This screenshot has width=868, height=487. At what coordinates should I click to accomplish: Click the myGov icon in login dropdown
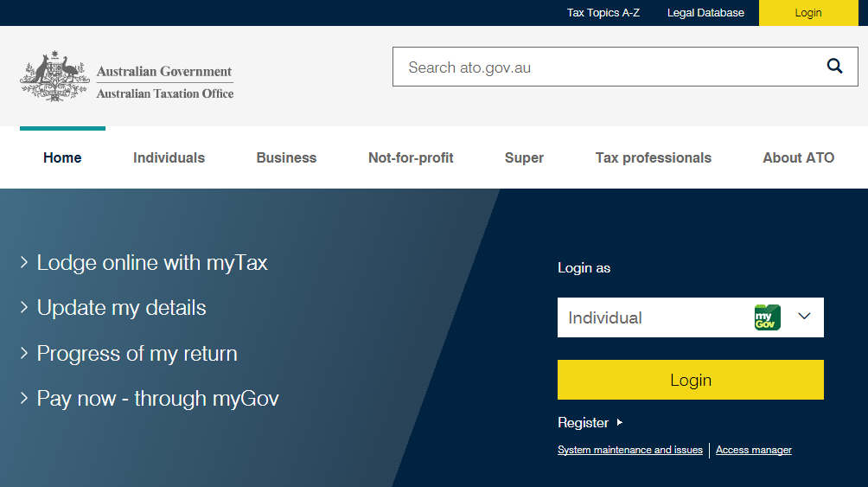767,317
